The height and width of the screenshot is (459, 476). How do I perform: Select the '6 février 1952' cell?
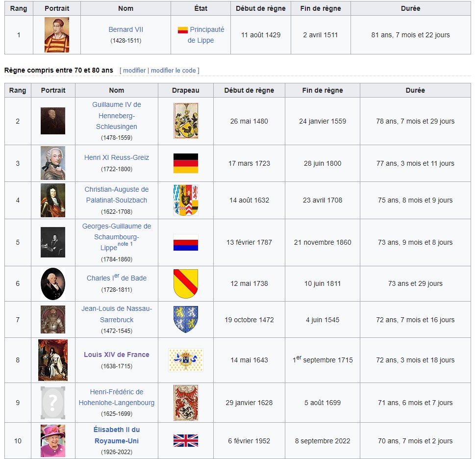point(249,441)
